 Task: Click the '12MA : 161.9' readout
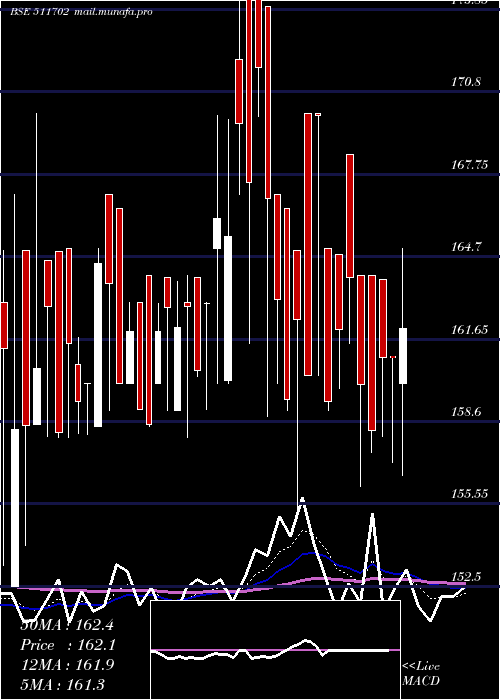click(67, 665)
